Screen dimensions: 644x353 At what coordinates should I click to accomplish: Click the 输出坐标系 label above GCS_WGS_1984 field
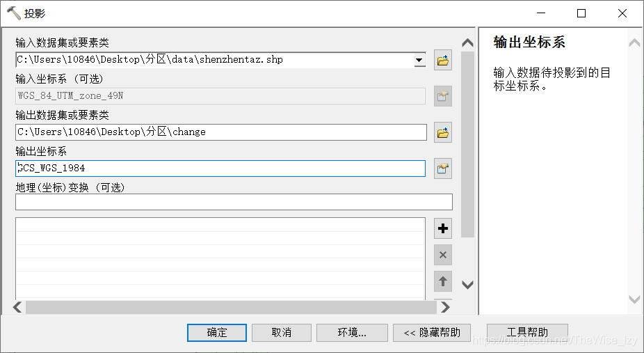[x=41, y=152]
